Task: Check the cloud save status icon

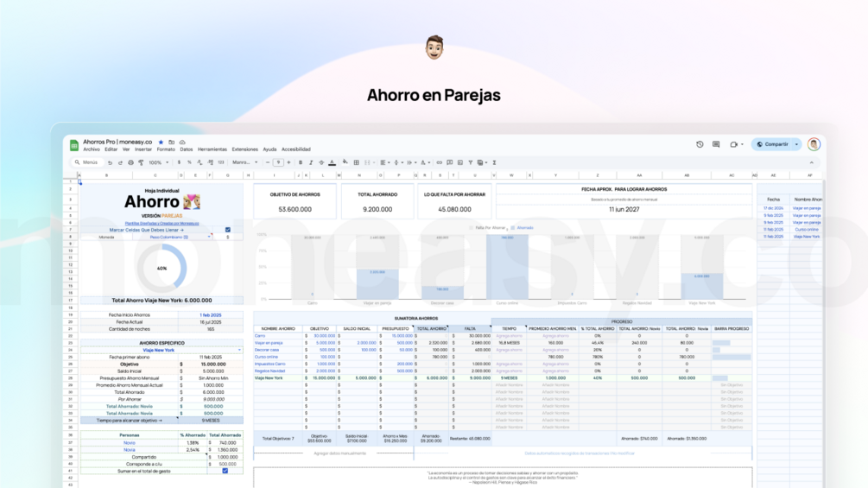Action: coord(182,143)
